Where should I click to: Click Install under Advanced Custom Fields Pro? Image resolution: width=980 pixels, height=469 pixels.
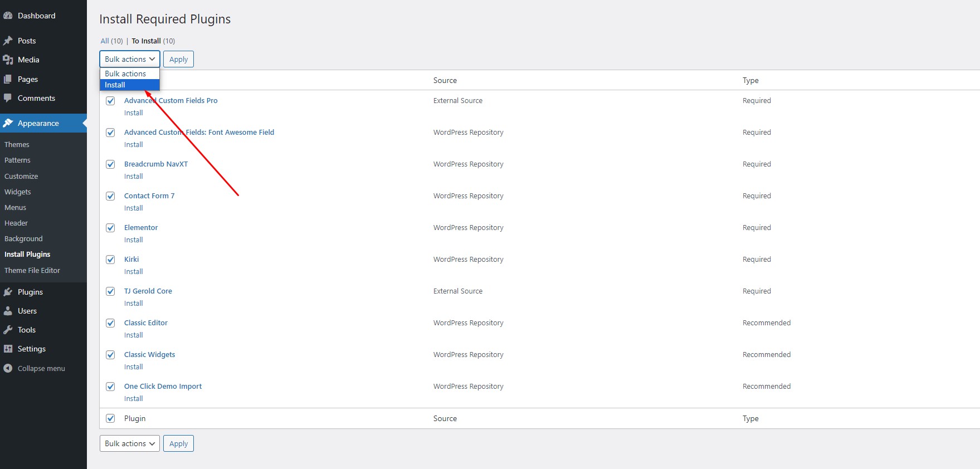(x=134, y=113)
